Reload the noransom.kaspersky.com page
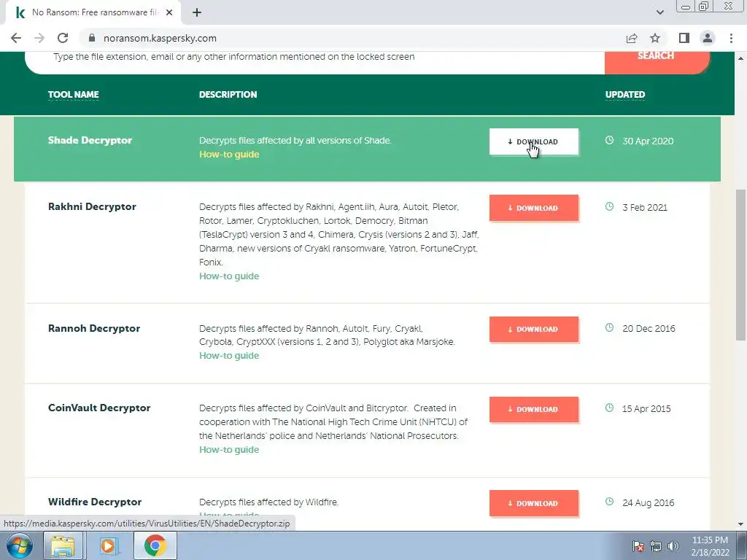The width and height of the screenshot is (747, 560). pos(63,38)
